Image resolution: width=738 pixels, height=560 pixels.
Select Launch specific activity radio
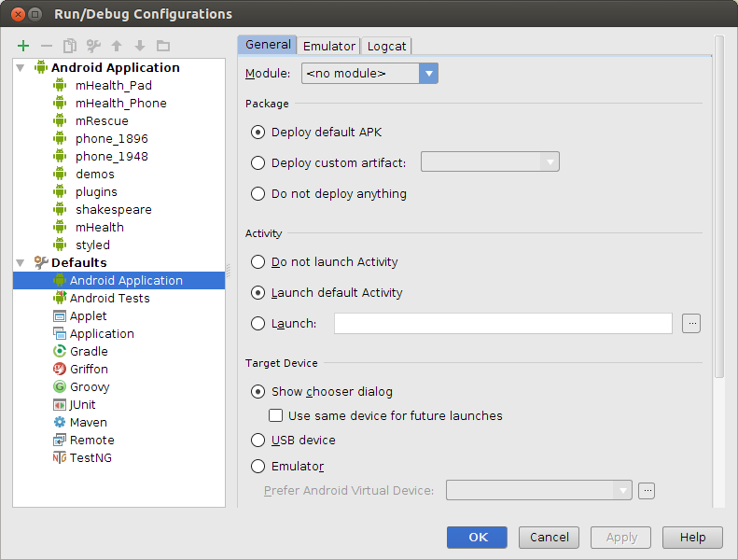tap(258, 324)
